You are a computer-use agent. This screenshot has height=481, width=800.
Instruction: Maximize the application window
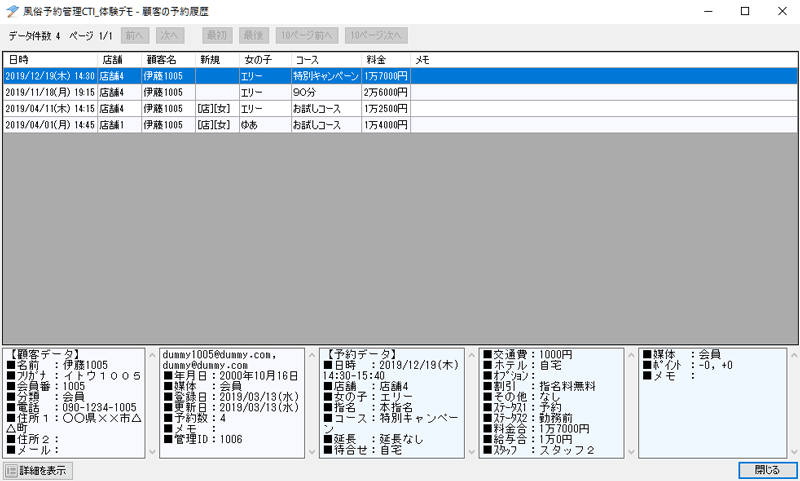(x=745, y=12)
